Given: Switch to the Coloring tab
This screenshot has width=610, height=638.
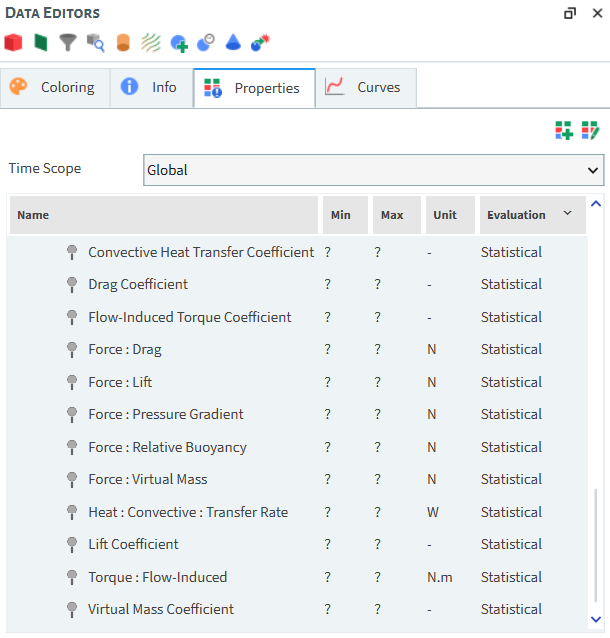Looking at the screenshot, I should pyautogui.click(x=55, y=87).
